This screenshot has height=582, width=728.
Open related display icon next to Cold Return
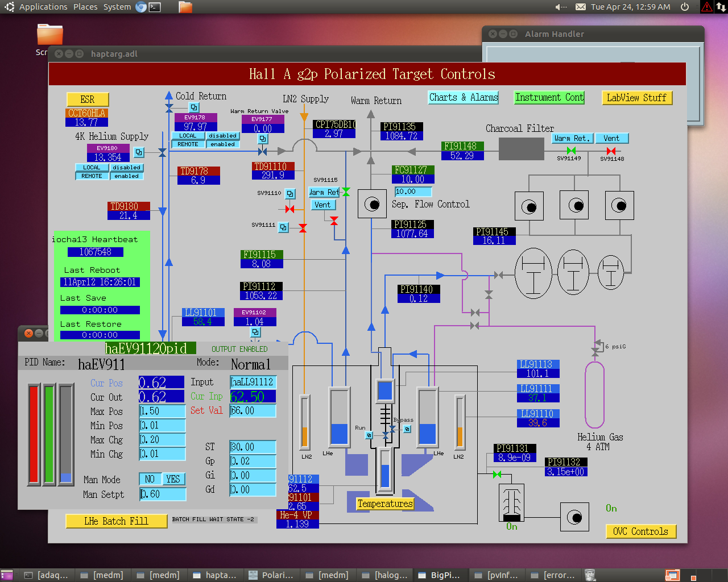pyautogui.click(x=194, y=107)
